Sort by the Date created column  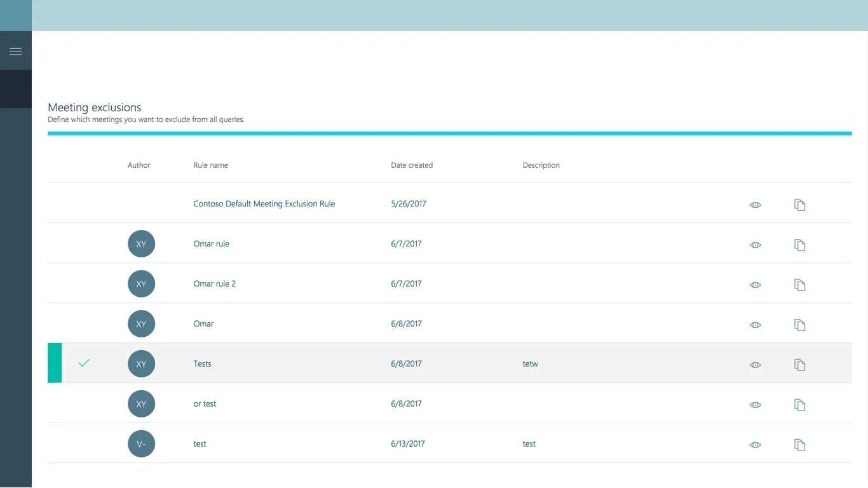pos(412,165)
